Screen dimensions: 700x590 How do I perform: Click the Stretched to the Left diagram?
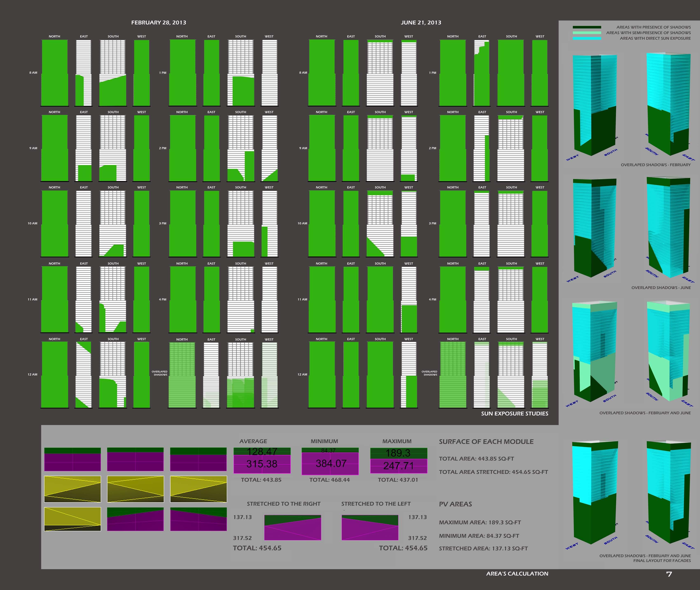pyautogui.click(x=370, y=527)
